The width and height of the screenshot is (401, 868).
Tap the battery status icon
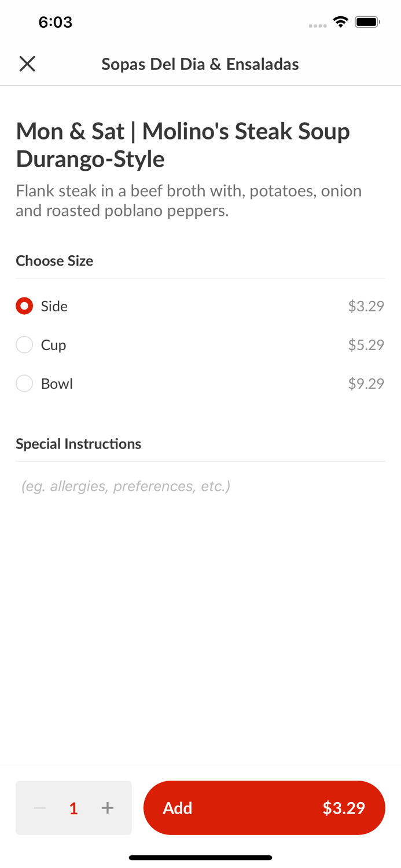click(x=367, y=22)
